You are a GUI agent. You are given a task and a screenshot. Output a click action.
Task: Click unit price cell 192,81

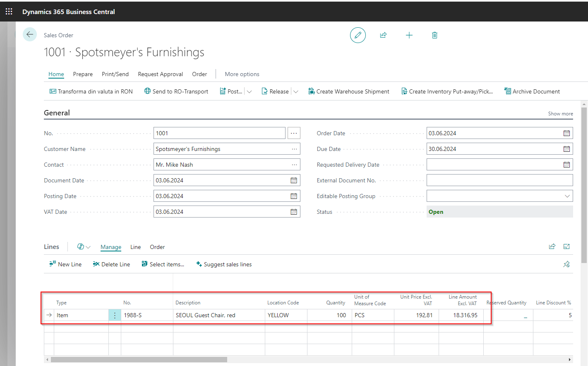416,315
